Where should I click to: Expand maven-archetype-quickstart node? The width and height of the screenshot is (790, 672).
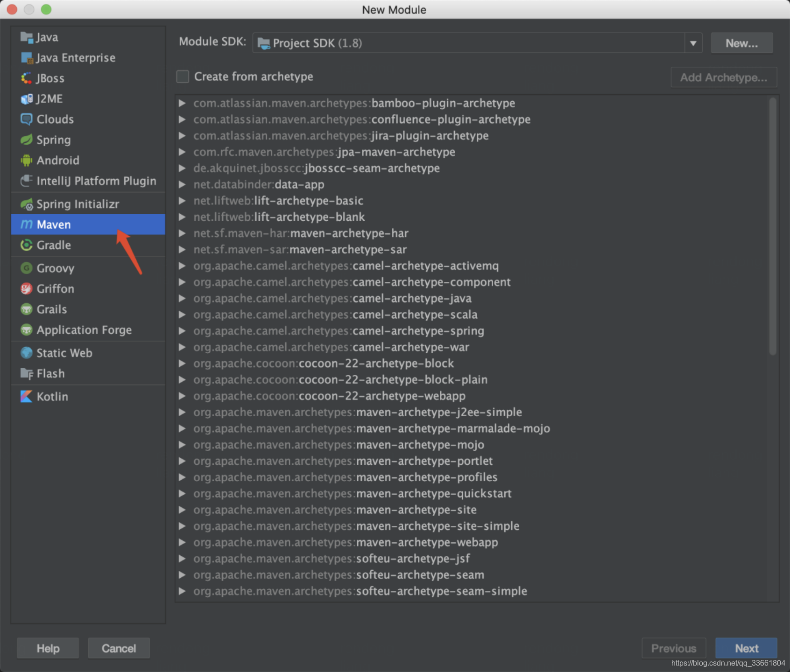click(182, 494)
